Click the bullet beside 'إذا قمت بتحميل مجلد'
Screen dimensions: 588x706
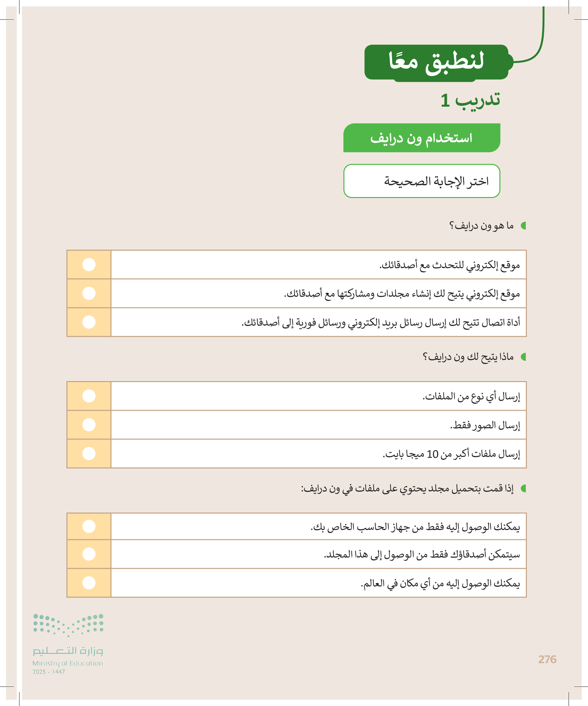pyautogui.click(x=523, y=488)
